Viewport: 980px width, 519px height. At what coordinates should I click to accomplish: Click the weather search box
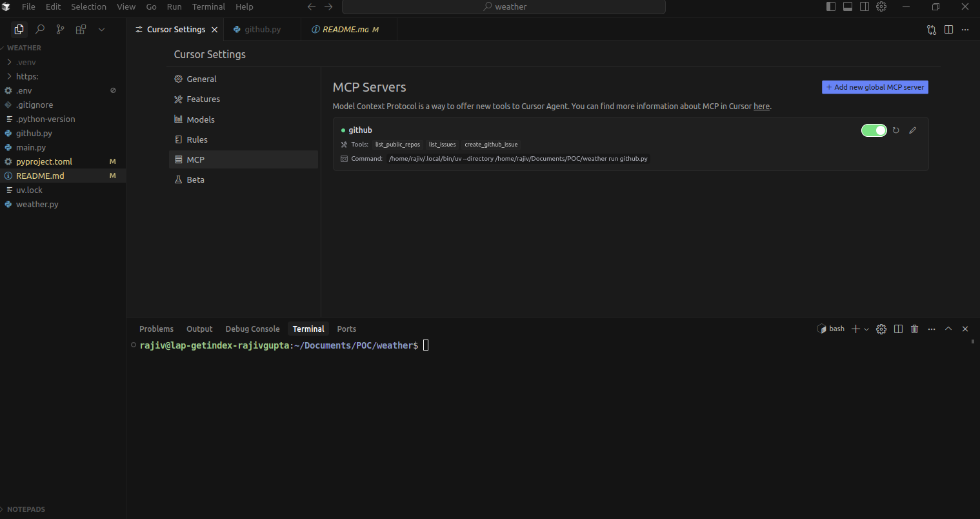point(504,6)
